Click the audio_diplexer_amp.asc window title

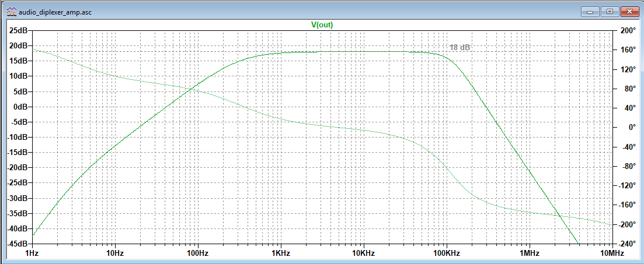(x=55, y=12)
